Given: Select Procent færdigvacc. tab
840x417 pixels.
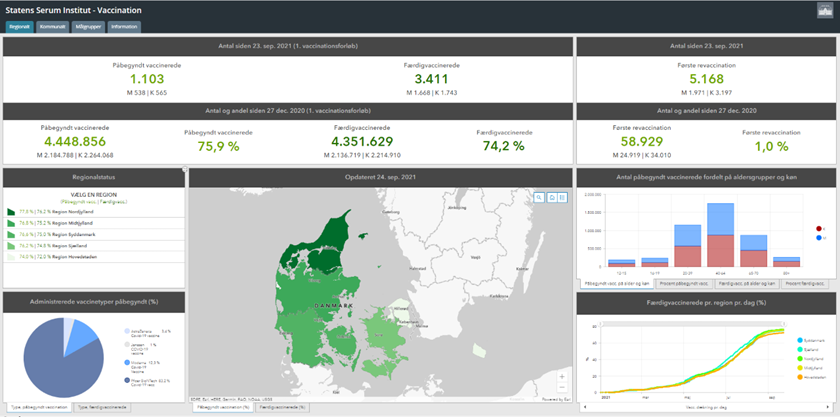Looking at the screenshot, I should click(803, 283).
